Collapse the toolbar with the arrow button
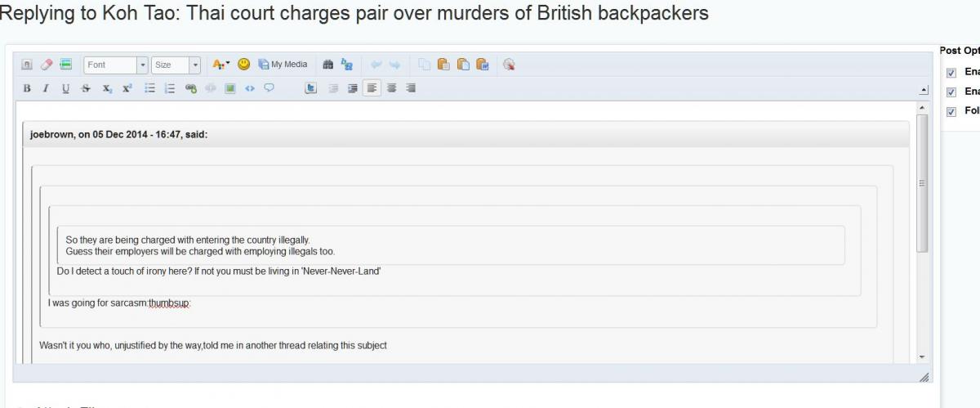The width and height of the screenshot is (980, 408). (924, 89)
